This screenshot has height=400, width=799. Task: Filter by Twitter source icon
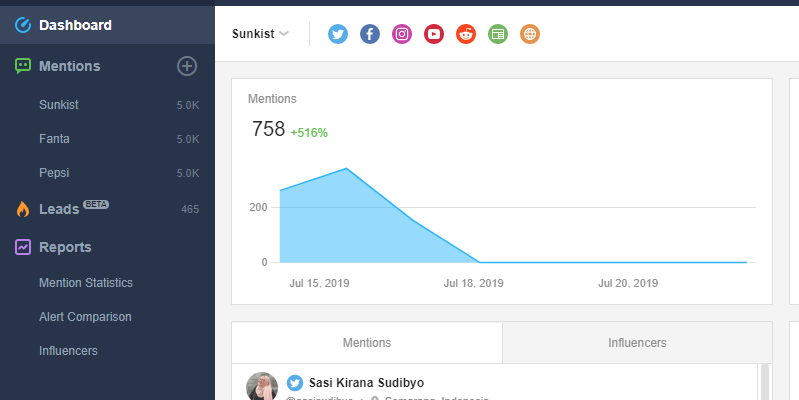tap(338, 34)
